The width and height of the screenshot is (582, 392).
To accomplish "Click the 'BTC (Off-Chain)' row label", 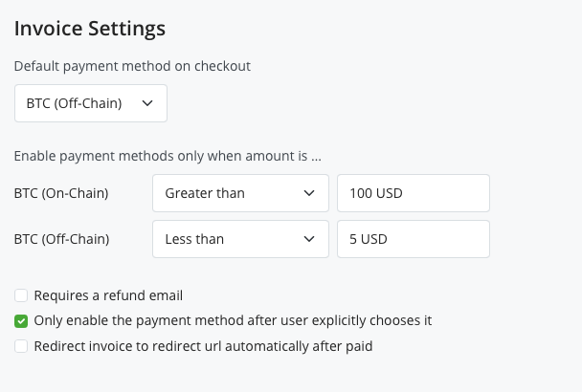I will [61, 239].
